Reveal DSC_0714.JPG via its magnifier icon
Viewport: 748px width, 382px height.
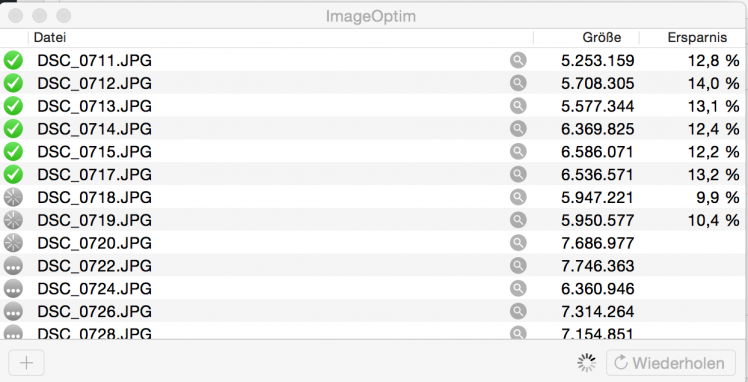518,128
